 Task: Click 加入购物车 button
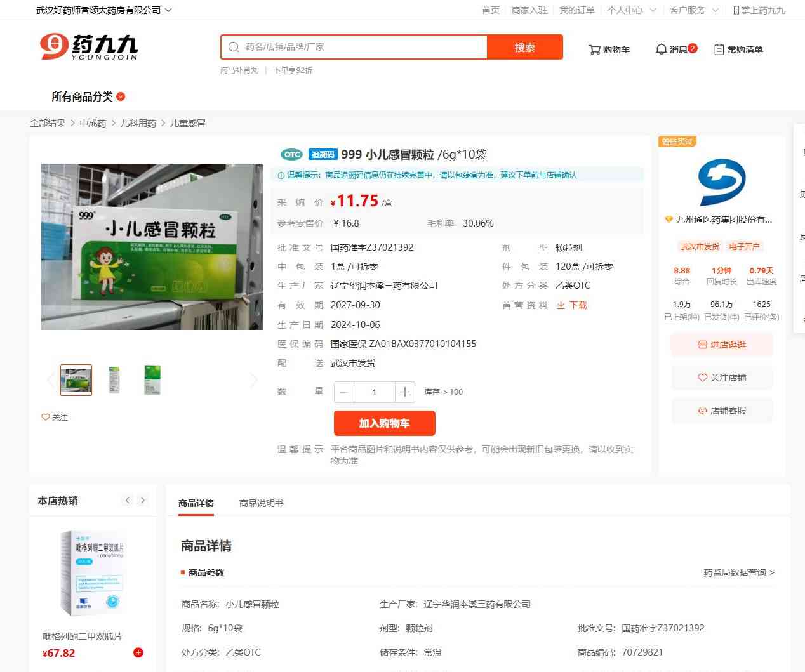(x=384, y=423)
